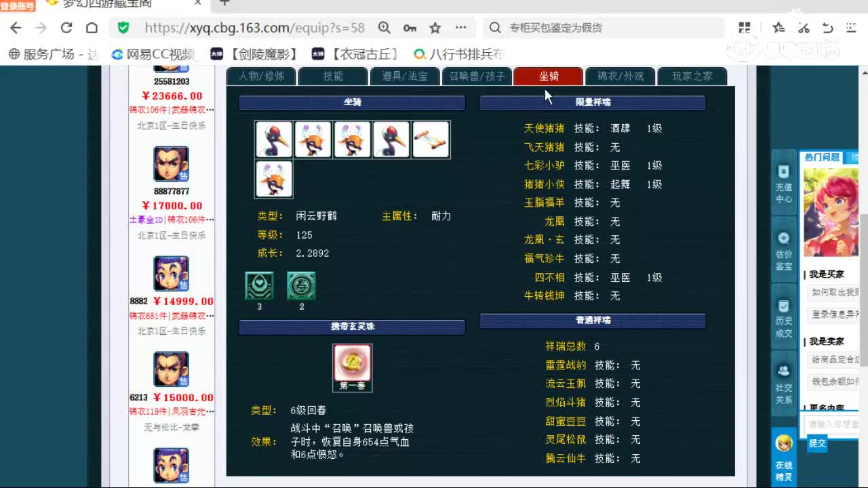Click the password key icon in address bar
868x488 pixels.
(x=410, y=27)
